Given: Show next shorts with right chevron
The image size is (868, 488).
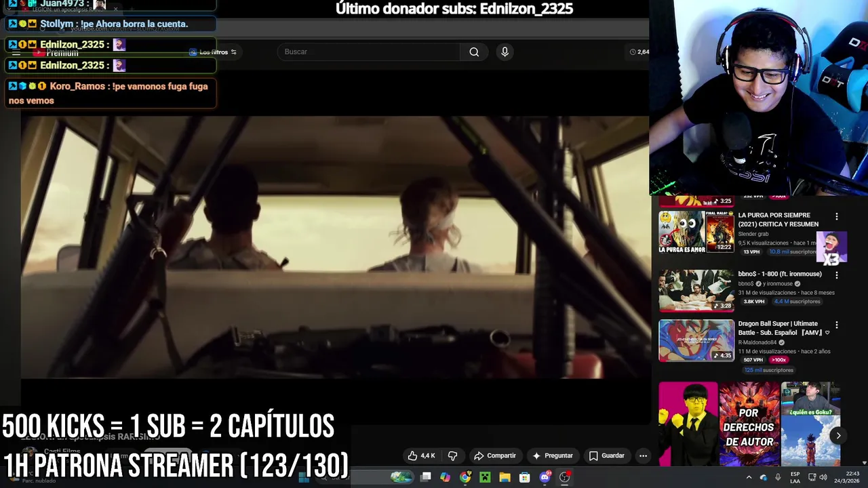Looking at the screenshot, I should (838, 436).
